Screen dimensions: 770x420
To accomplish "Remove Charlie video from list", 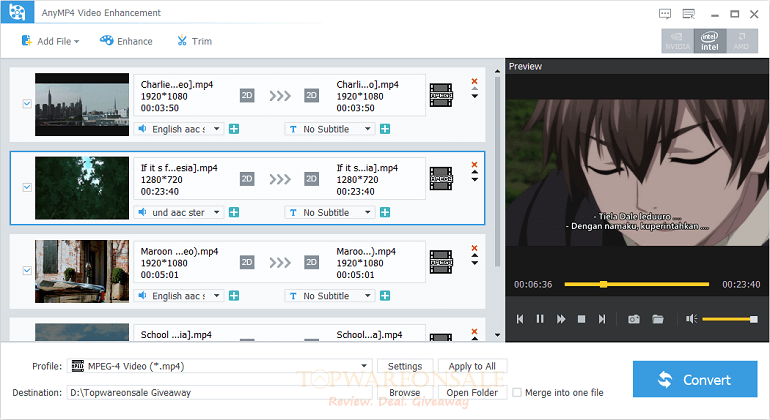I will tap(474, 81).
